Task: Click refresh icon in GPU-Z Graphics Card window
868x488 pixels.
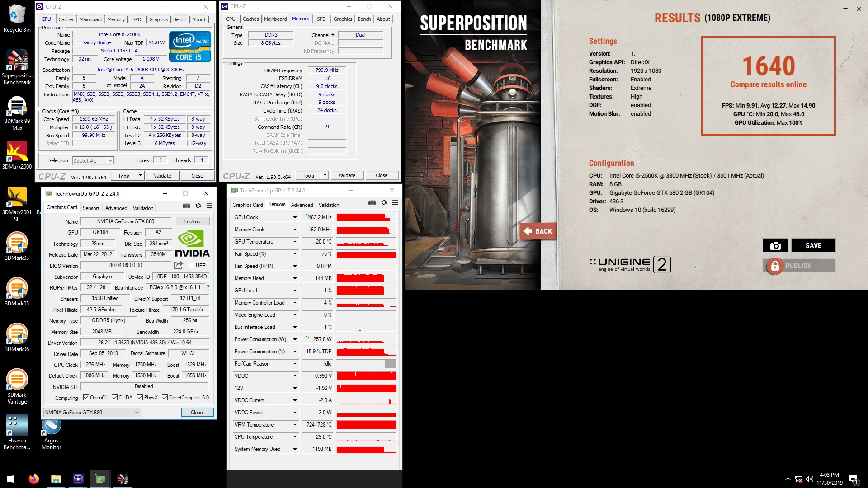Action: point(198,206)
